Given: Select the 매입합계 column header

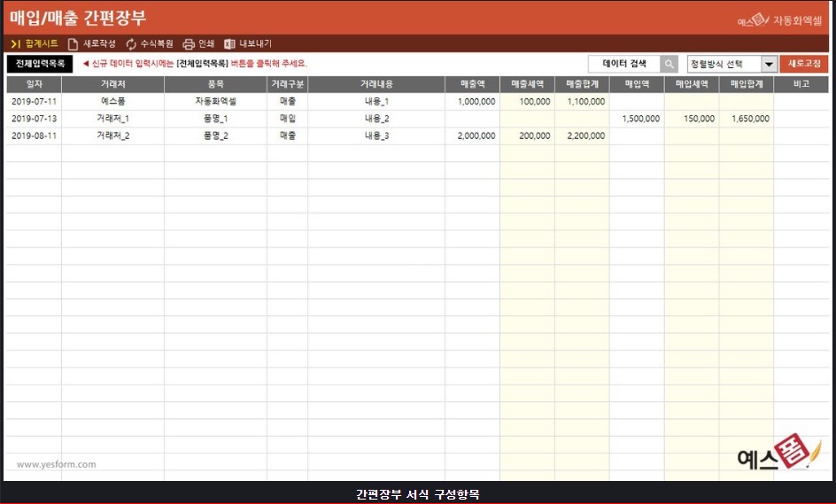Looking at the screenshot, I should pos(747,84).
